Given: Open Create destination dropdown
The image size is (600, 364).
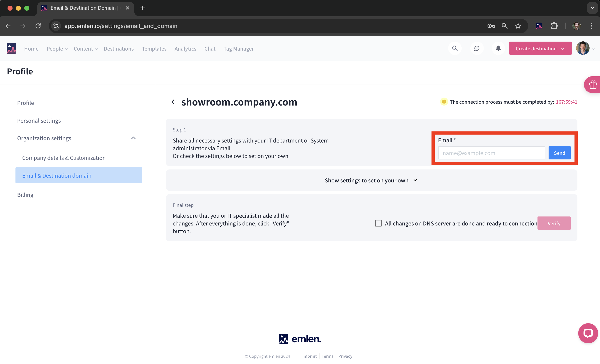Looking at the screenshot, I should [540, 48].
